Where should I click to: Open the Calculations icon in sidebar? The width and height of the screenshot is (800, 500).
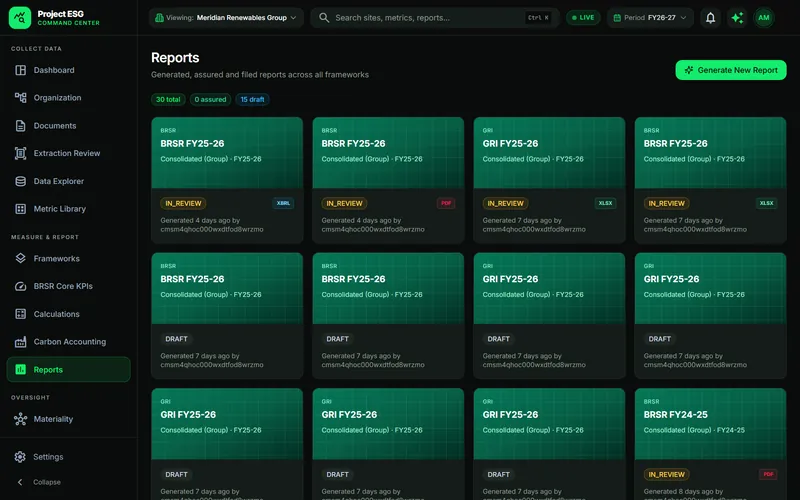coord(20,314)
